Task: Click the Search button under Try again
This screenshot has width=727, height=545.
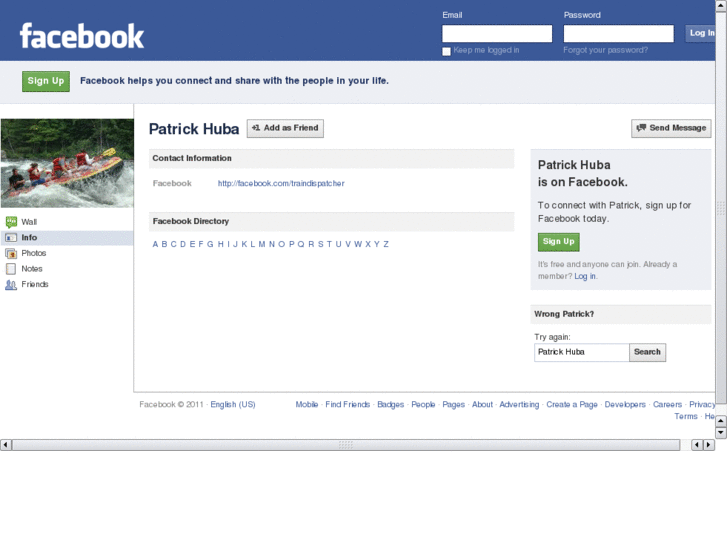Action: (x=647, y=352)
